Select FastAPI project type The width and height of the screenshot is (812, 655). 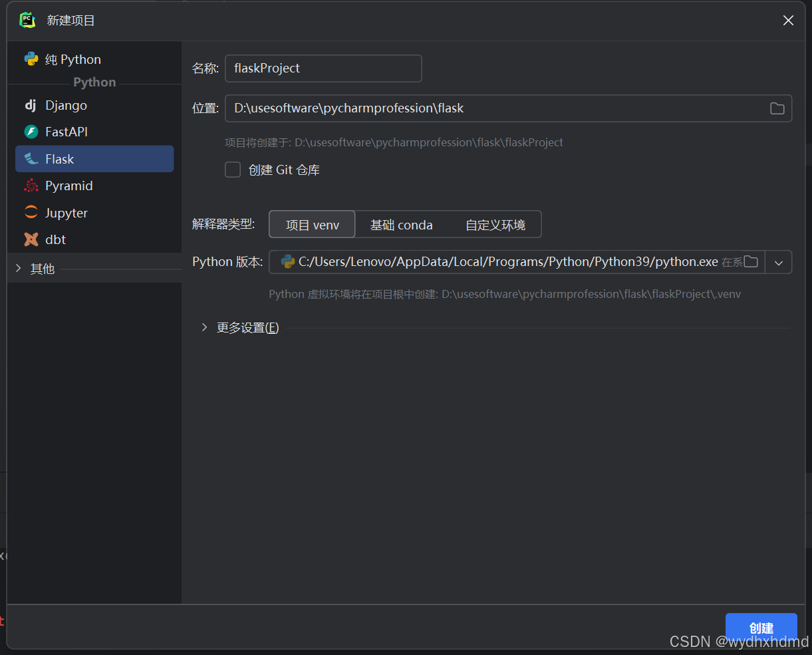(x=94, y=132)
